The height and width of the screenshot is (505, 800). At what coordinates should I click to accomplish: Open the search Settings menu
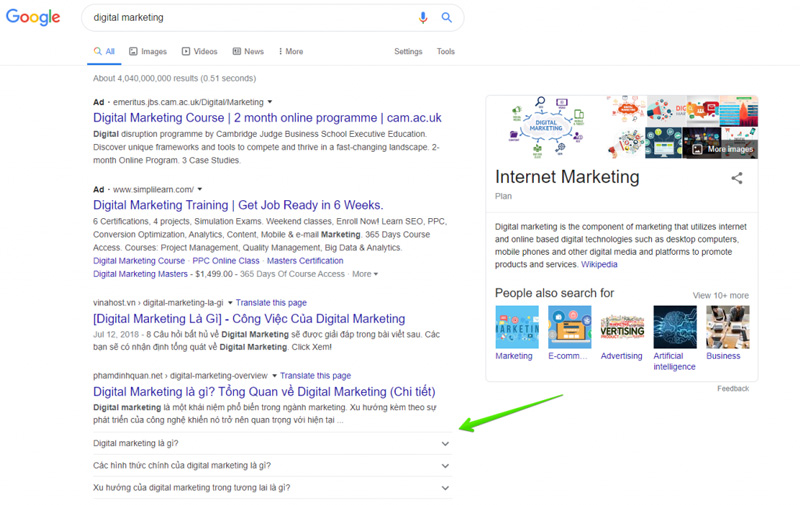[x=408, y=51]
